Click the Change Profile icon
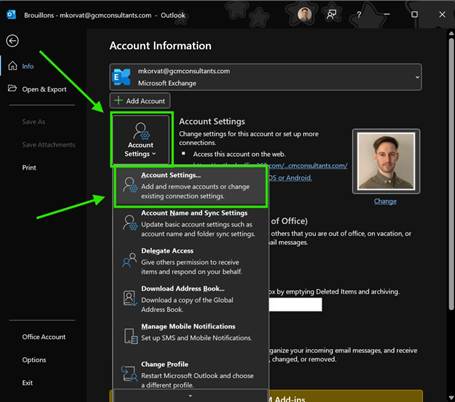Image resolution: width=455 pixels, height=402 pixels. tap(129, 373)
